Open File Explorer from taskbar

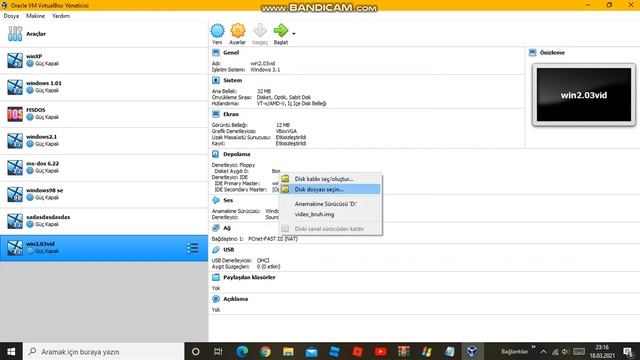(x=288, y=351)
